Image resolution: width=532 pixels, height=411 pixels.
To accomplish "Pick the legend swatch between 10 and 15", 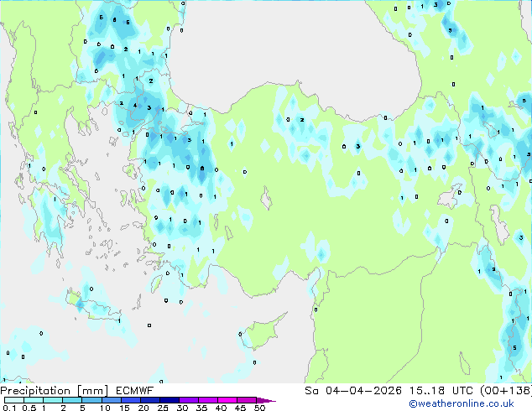I will (x=111, y=400).
